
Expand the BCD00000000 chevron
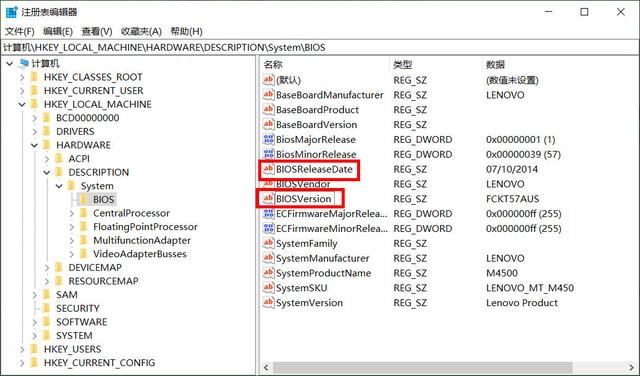tap(35, 118)
